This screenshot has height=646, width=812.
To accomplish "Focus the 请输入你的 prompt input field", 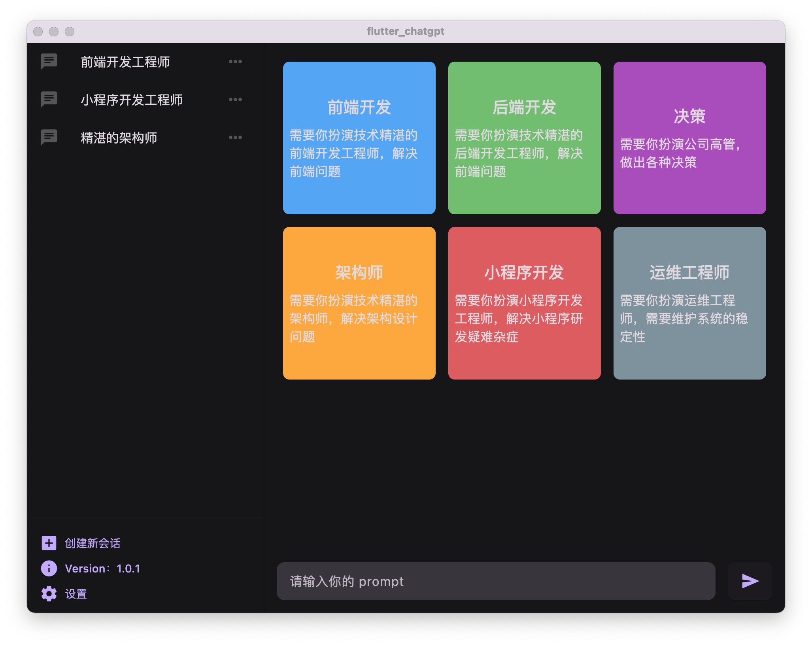I will [x=496, y=581].
